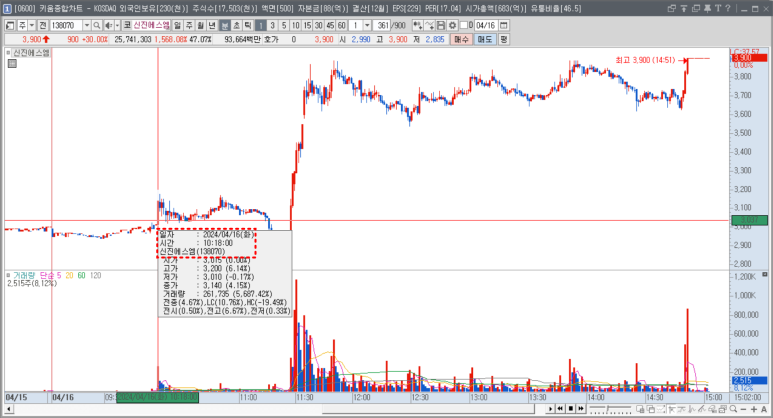Click the minus zoom out icon
The height and width of the screenshot is (418, 773).
743,409
